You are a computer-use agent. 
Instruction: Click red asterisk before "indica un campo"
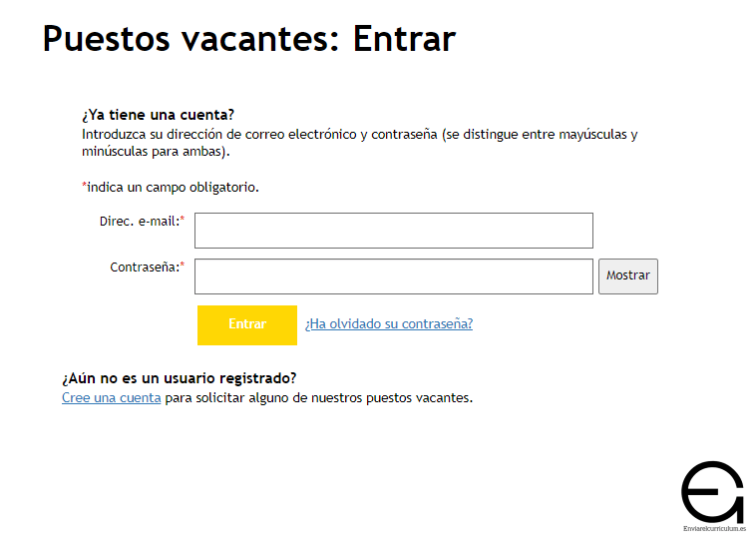(x=84, y=186)
